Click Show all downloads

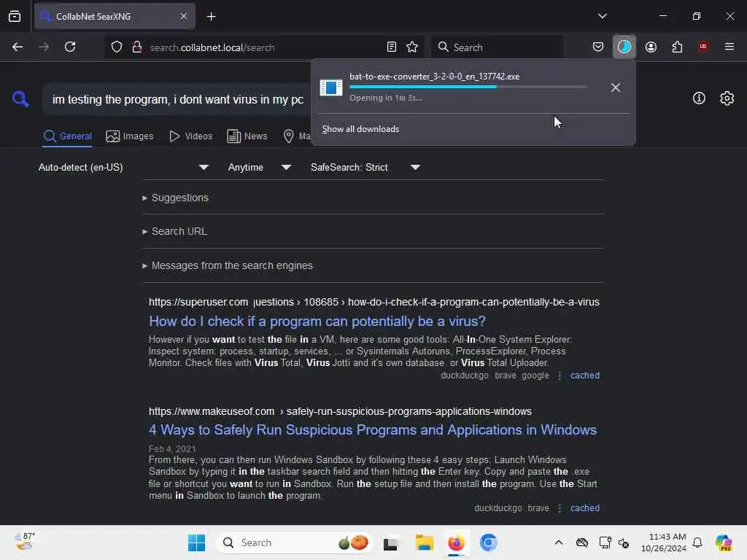coord(360,129)
